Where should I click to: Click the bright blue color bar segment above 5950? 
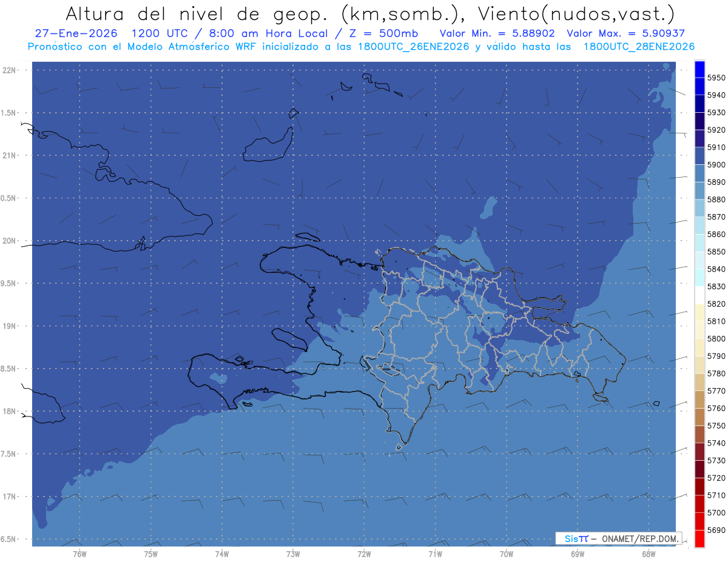(x=699, y=69)
